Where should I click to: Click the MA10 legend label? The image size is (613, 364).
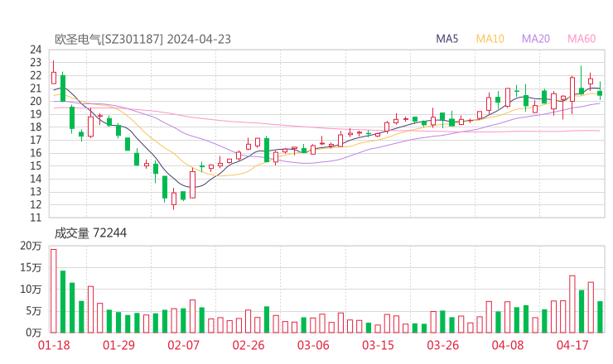(x=490, y=39)
